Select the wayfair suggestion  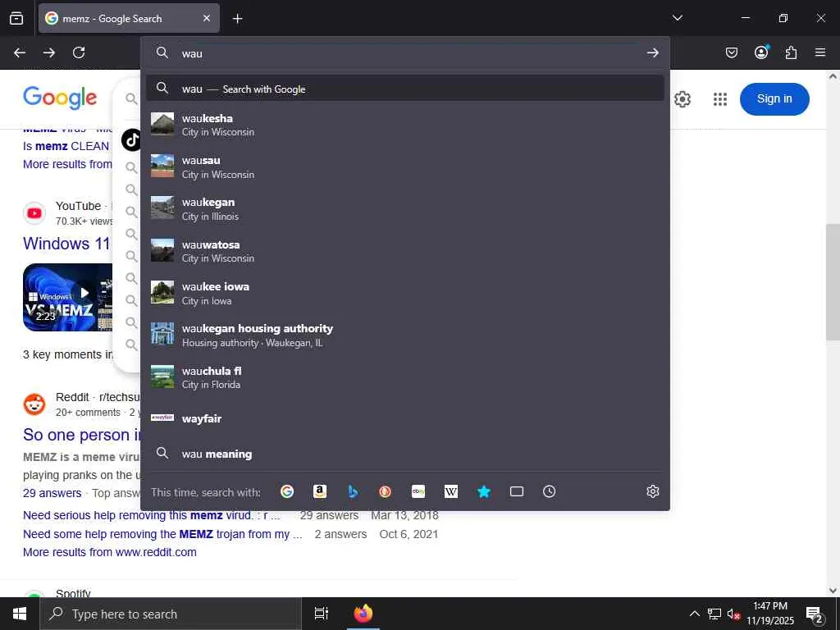click(405, 418)
